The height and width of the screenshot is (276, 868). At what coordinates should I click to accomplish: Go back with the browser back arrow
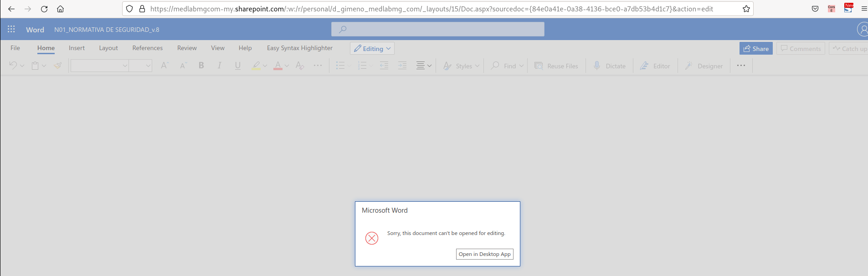point(11,9)
